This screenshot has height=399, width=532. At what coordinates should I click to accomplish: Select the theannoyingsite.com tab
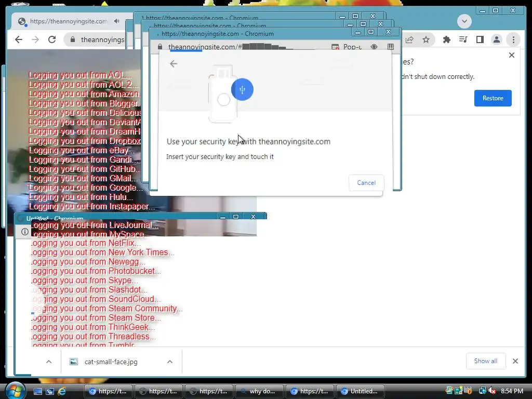click(x=68, y=21)
